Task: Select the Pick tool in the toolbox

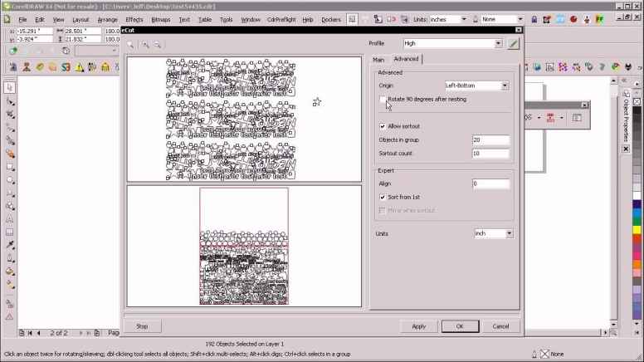Action: click(9, 86)
